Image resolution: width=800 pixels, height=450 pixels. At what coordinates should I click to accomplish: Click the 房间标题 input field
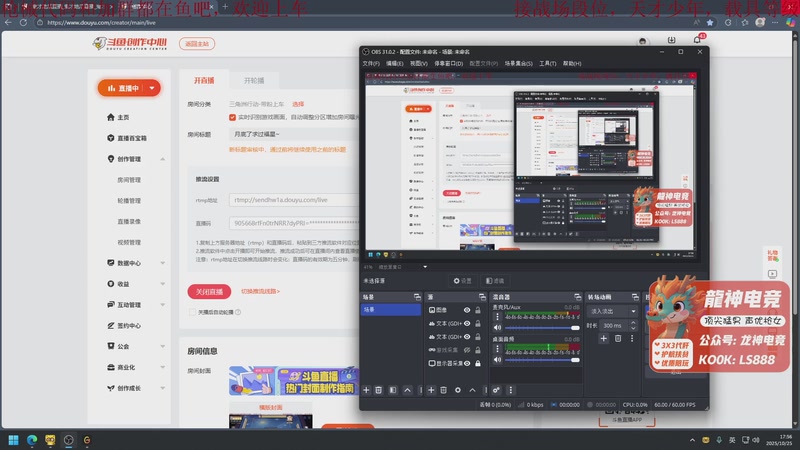[x=293, y=134]
